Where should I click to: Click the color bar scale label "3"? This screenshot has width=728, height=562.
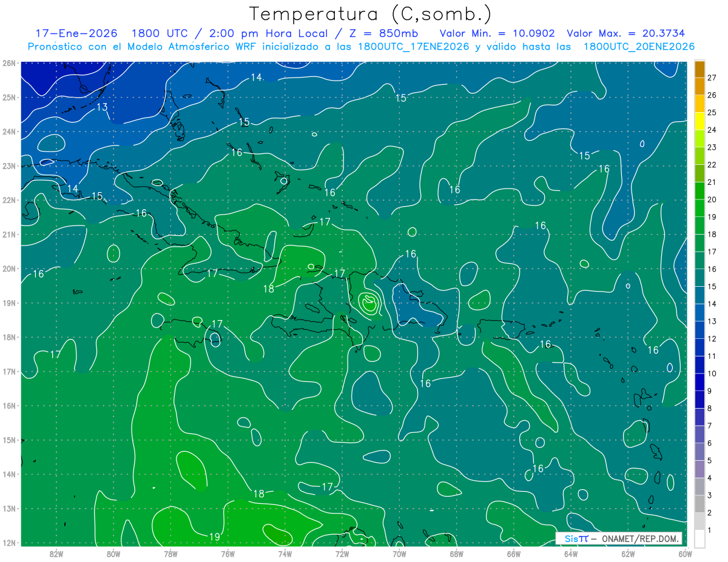click(x=710, y=495)
